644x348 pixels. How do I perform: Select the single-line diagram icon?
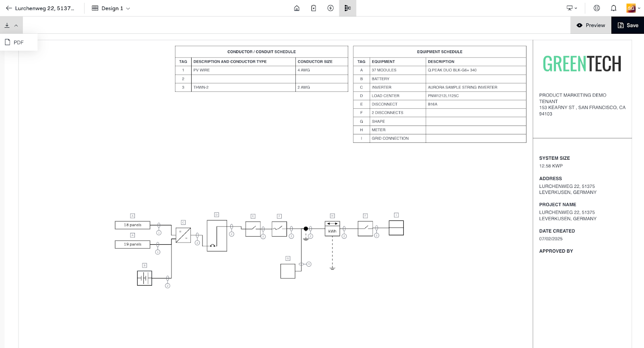[348, 8]
